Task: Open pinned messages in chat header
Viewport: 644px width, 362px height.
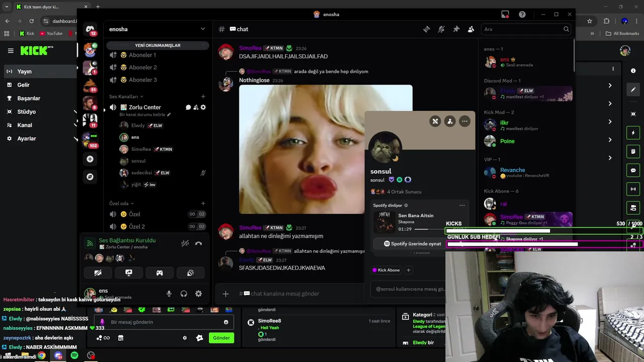Action: coord(456,29)
